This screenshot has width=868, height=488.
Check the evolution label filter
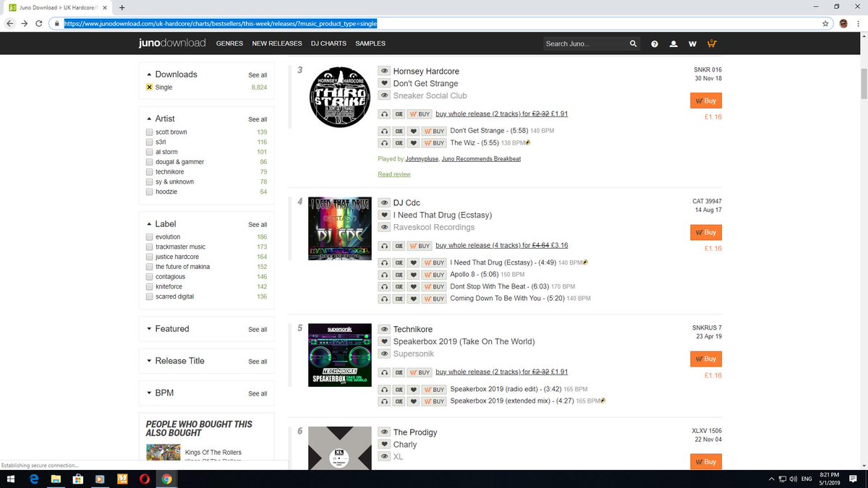tap(149, 237)
